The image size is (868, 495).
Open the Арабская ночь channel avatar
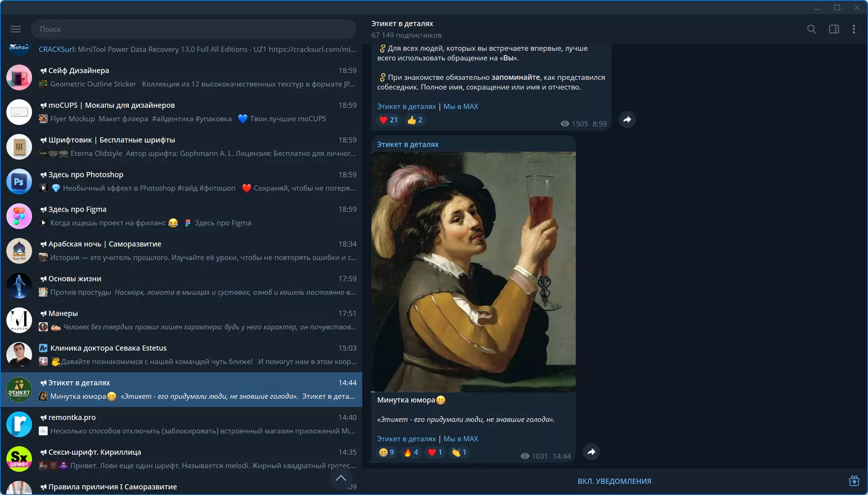pyautogui.click(x=19, y=251)
